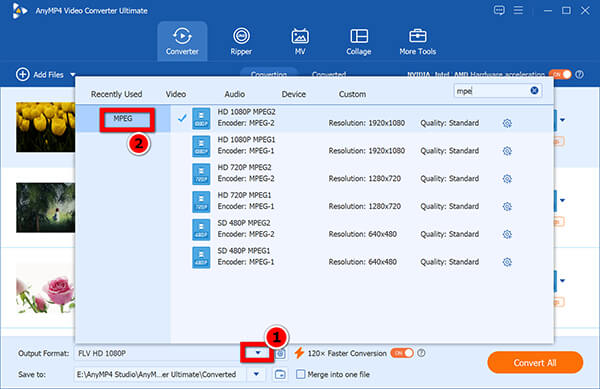This screenshot has height=389, width=600.
Task: Clear the format search box
Action: (x=534, y=91)
